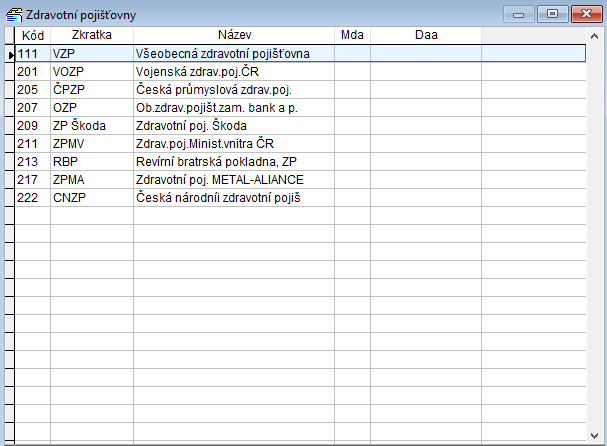Select code cell 213
Image resolution: width=607 pixels, height=446 pixels.
pos(33,162)
